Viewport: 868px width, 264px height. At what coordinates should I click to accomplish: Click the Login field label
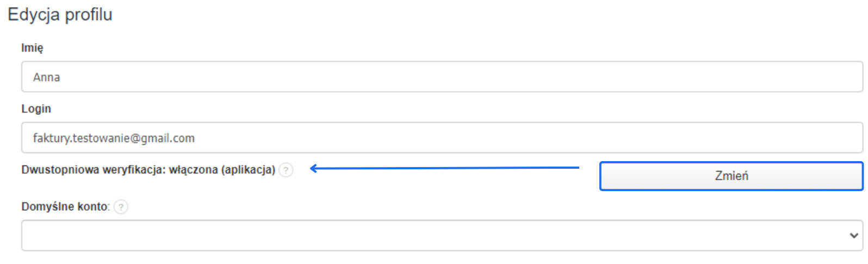[36, 109]
